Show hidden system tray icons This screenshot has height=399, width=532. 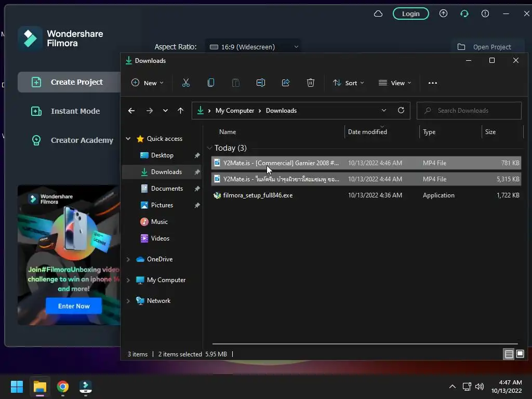453,387
